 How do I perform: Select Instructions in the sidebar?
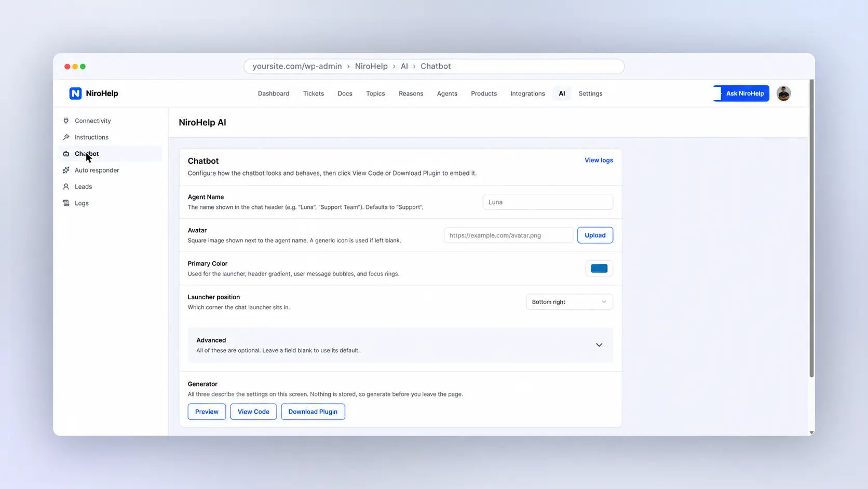point(91,137)
